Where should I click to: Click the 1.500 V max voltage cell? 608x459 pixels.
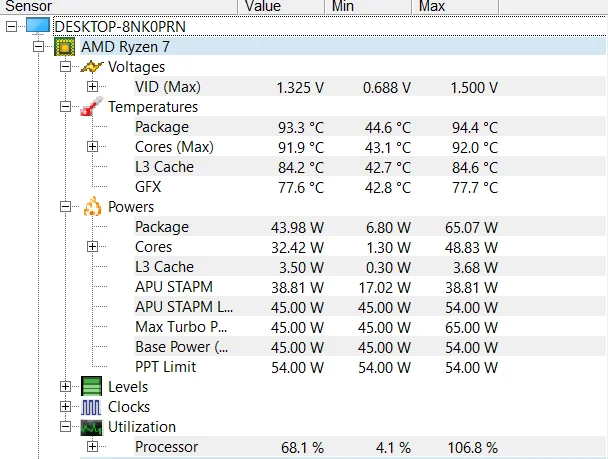pos(474,88)
